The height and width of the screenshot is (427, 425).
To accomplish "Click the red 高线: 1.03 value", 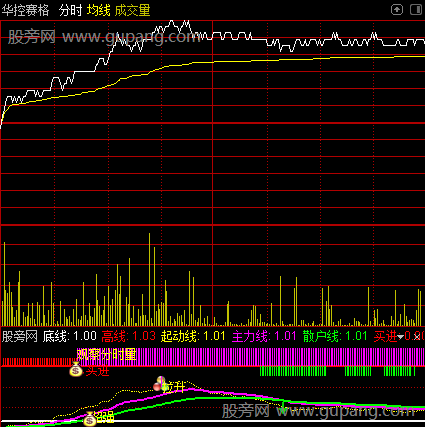I will tap(128, 336).
